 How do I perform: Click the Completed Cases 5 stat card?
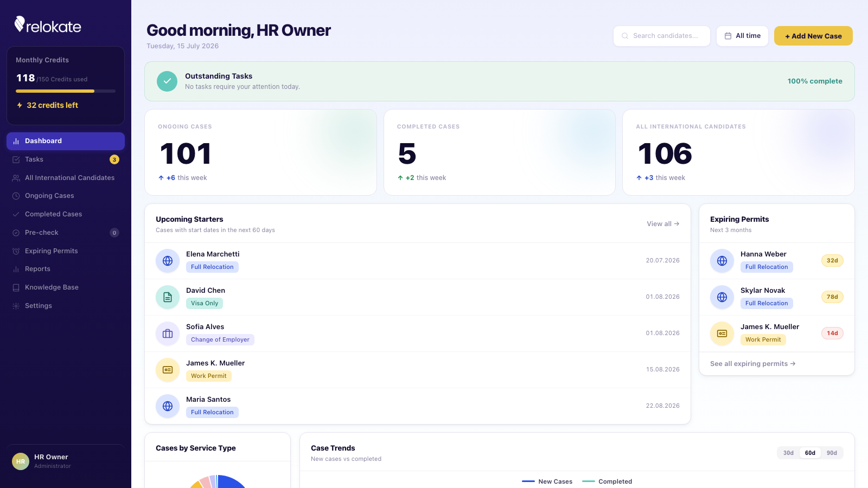[x=500, y=152]
